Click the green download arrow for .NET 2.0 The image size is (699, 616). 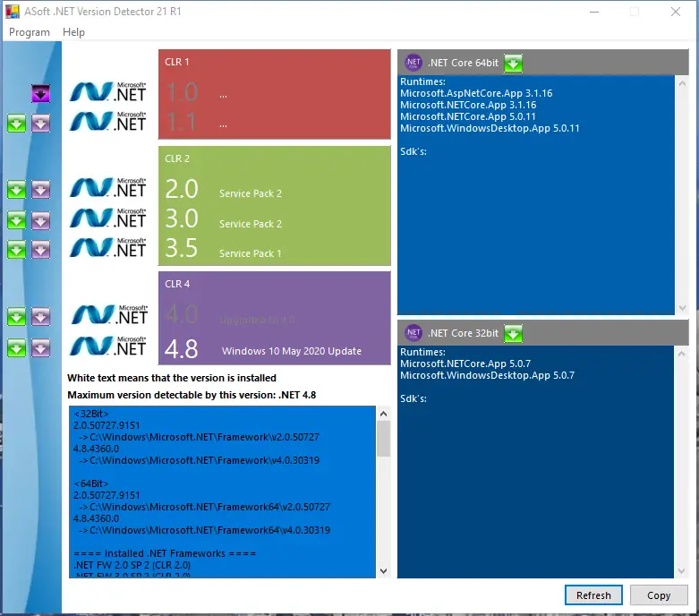coord(16,190)
